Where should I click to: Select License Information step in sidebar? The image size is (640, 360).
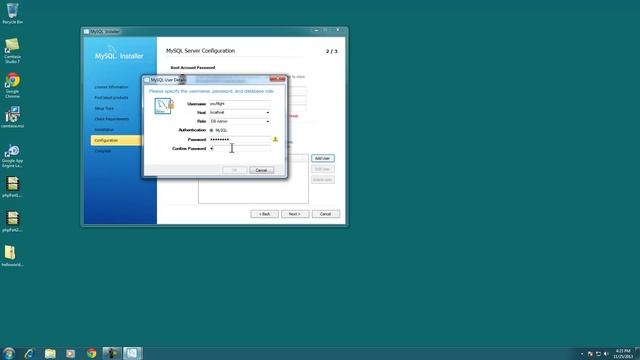coord(111,87)
